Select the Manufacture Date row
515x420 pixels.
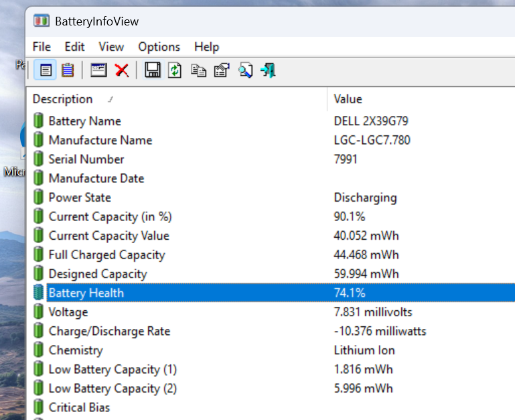pos(271,178)
